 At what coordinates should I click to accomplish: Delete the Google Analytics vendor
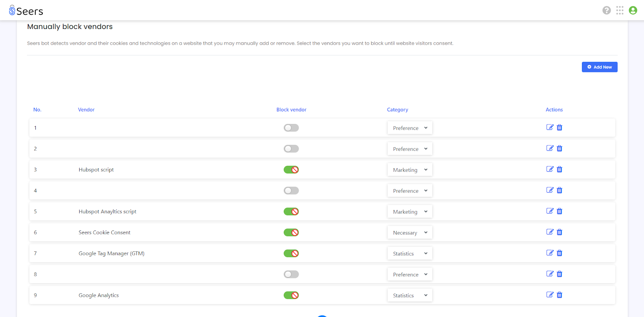[x=559, y=295]
